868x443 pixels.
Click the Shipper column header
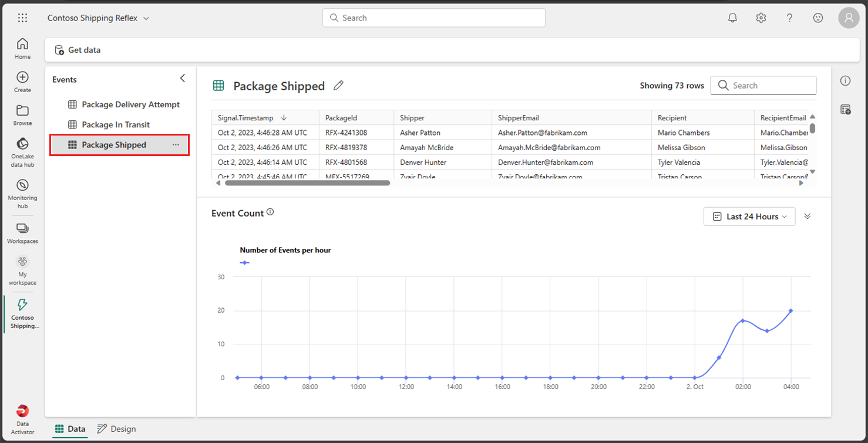442,118
